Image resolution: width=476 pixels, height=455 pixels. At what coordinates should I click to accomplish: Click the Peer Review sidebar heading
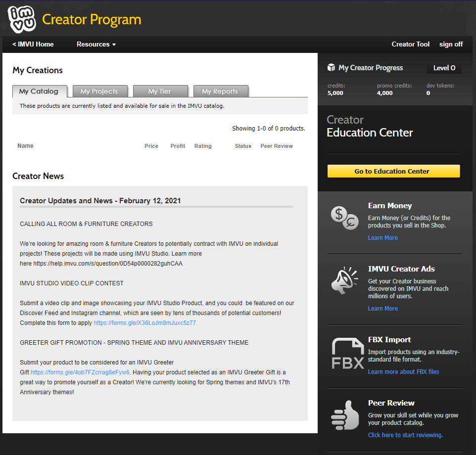coord(391,403)
